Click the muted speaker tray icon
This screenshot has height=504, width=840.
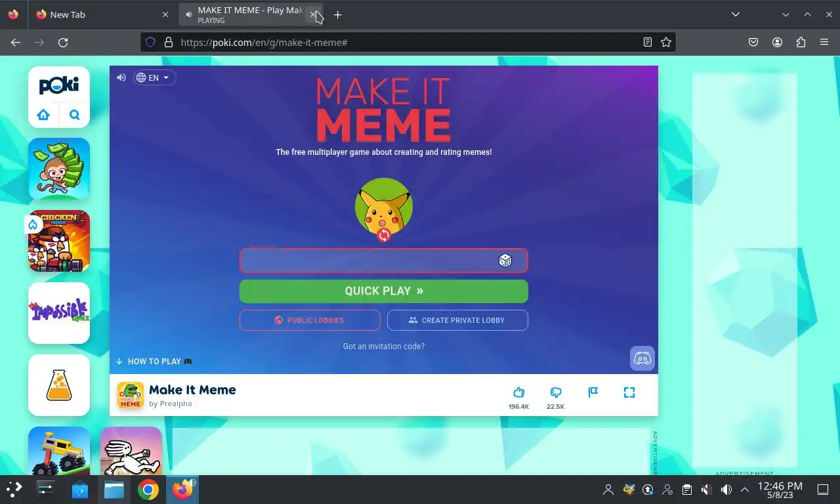point(707,490)
